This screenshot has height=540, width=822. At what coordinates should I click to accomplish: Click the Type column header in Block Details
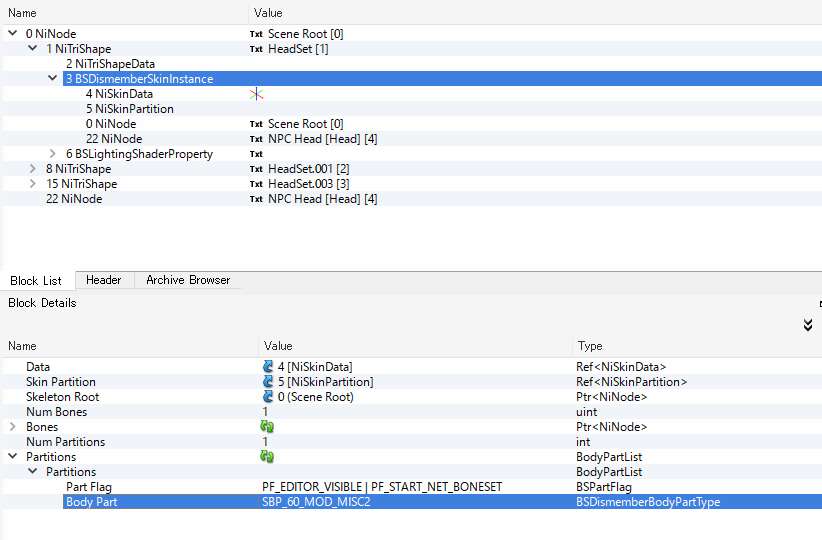point(590,346)
